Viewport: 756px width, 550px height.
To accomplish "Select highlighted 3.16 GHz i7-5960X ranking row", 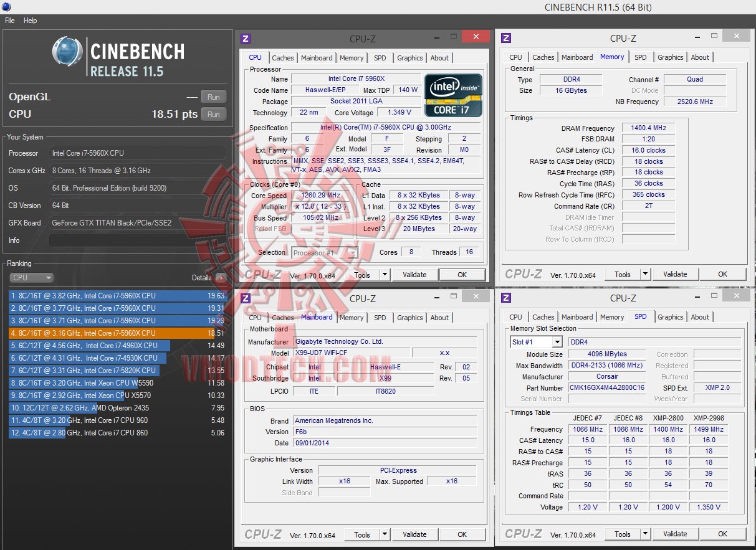I will tap(117, 333).
